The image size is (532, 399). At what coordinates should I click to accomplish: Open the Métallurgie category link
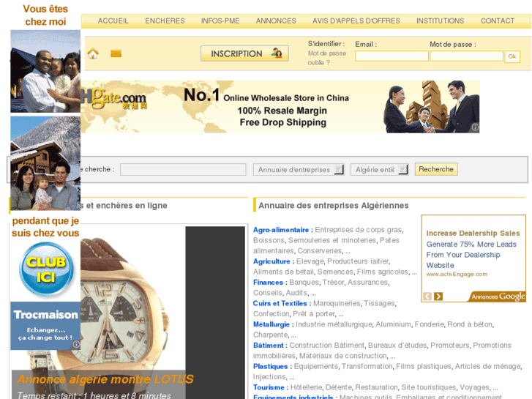click(x=274, y=324)
